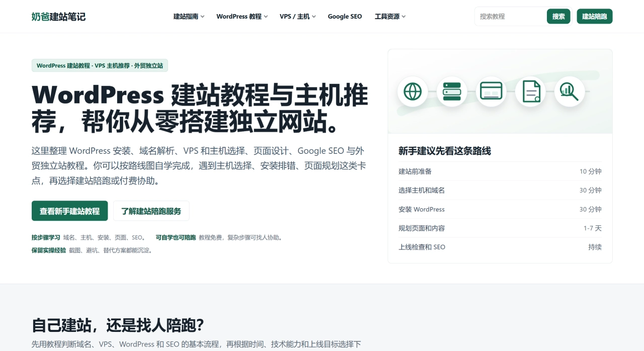Screen dimensions: 644x351
Task: Click the 新手建议先看这条路线 heading
Action: click(445, 151)
